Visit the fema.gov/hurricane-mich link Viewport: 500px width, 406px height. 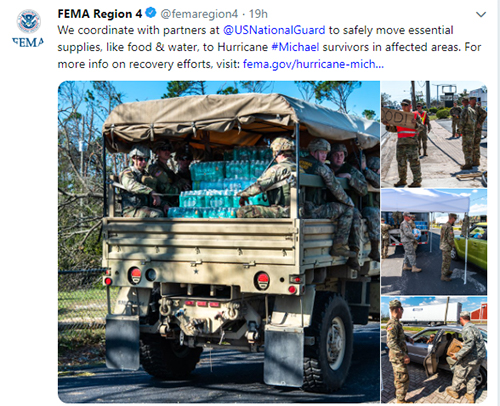pyautogui.click(x=313, y=64)
